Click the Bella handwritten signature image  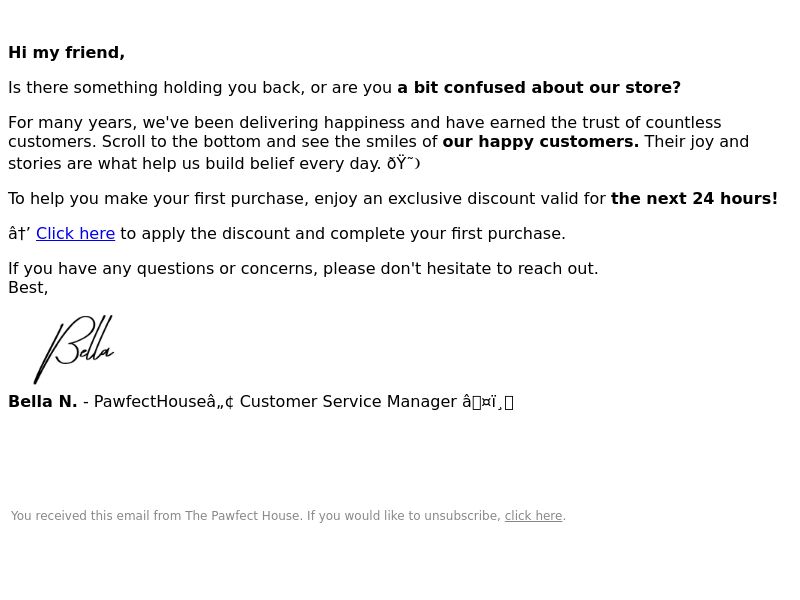[x=74, y=349]
